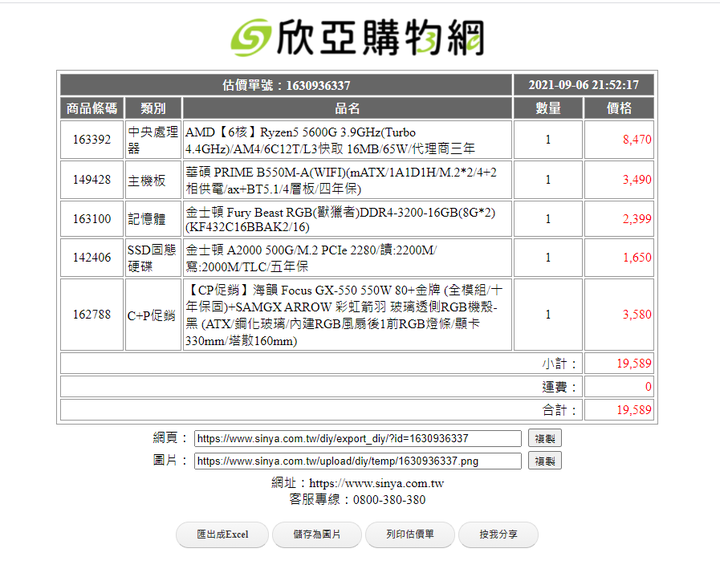Click the quantity cell of 162788 row
This screenshot has height=569, width=720.
click(x=548, y=315)
